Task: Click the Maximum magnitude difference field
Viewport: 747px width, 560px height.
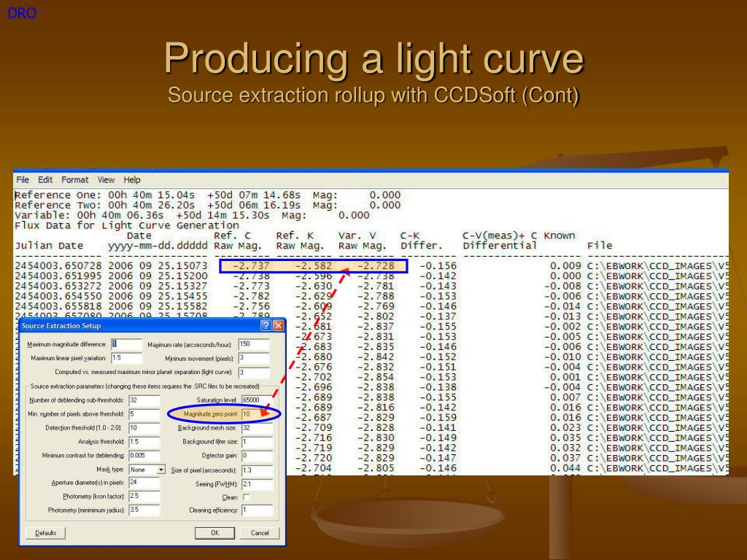Action: pyautogui.click(x=126, y=344)
